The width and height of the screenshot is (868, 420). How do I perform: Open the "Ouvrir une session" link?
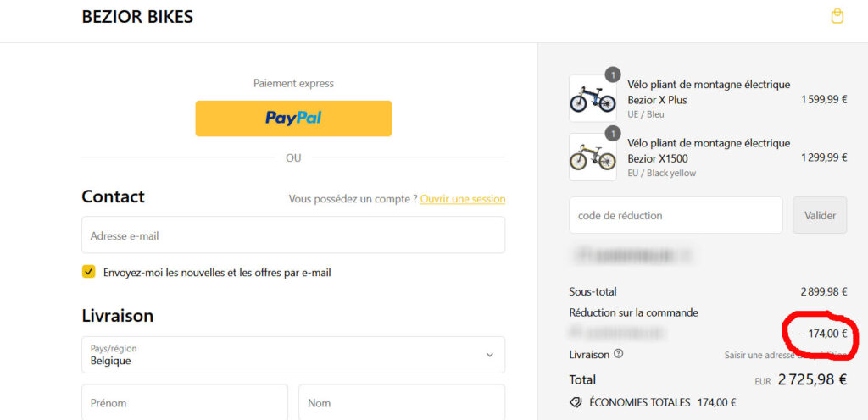point(463,199)
